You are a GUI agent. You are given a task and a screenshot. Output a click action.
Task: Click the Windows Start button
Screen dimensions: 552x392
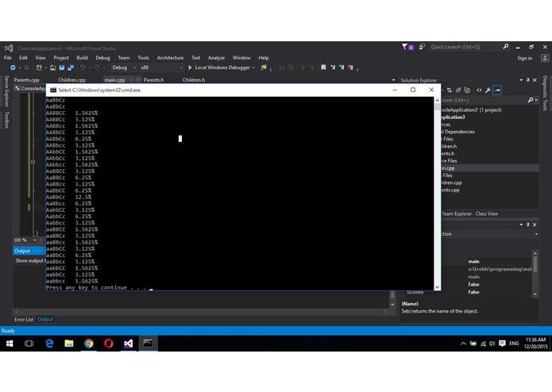(x=10, y=344)
